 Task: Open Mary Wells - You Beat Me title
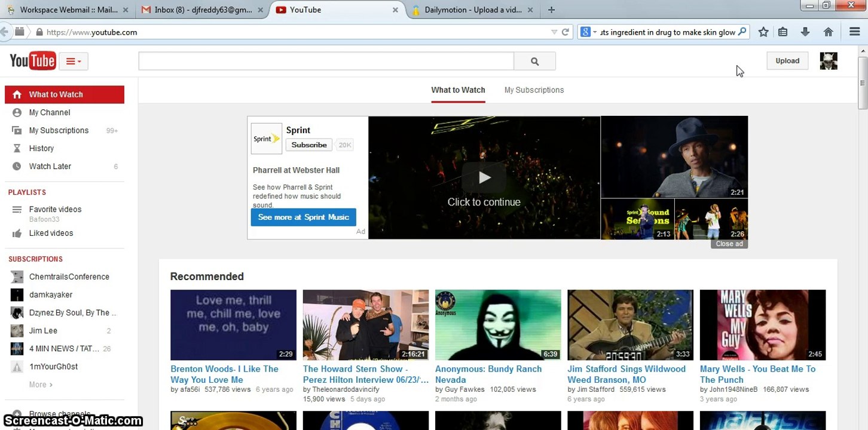coord(757,374)
